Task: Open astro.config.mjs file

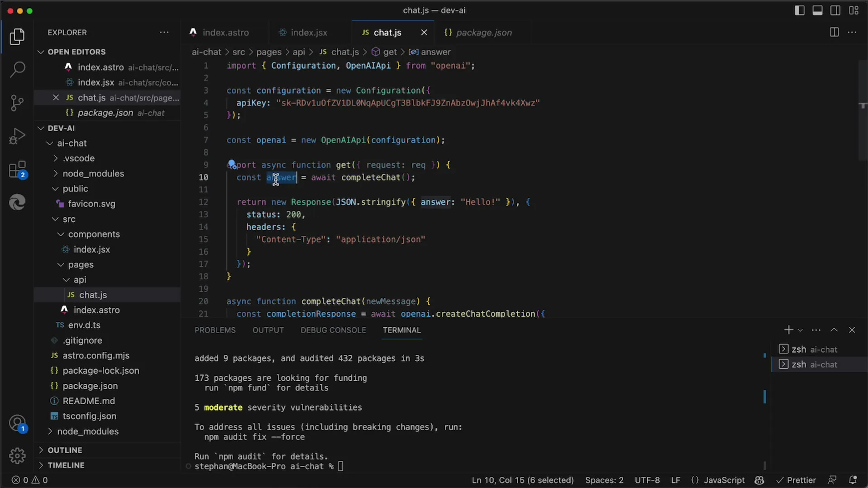Action: tap(107, 356)
